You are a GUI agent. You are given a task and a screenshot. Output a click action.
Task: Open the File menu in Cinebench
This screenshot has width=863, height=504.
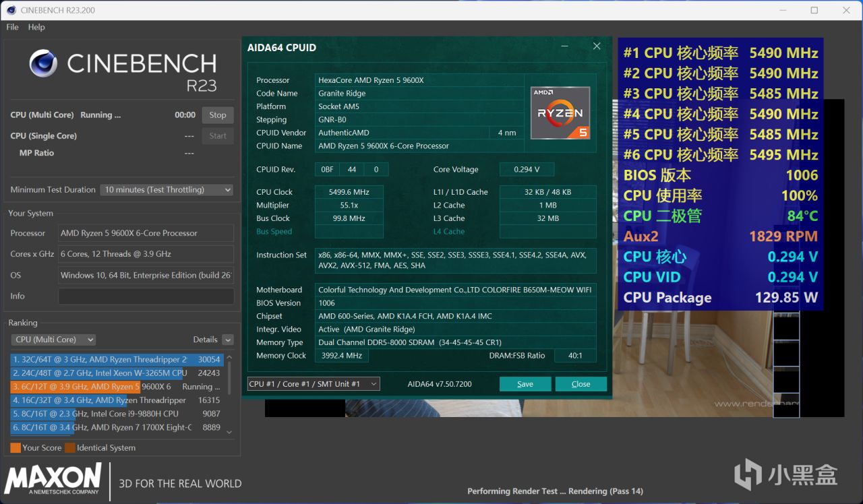(x=12, y=27)
